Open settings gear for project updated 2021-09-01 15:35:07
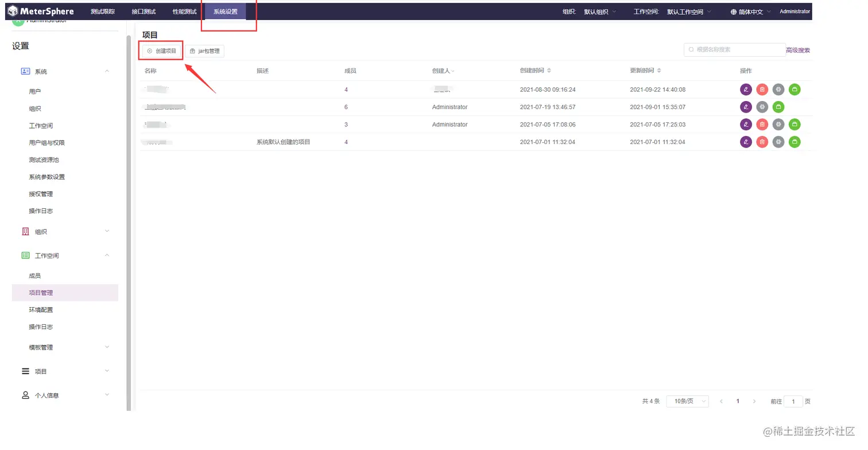Screen dimensions: 868x450 (762, 107)
